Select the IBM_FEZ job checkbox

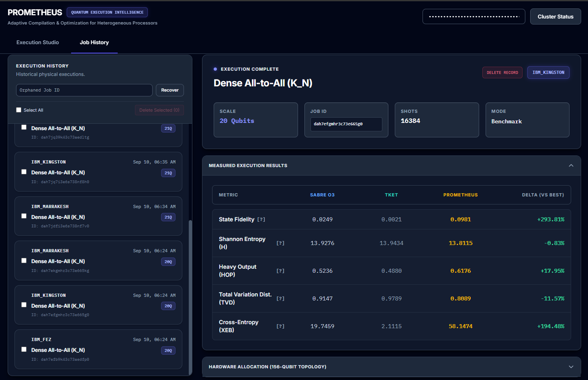pos(24,349)
